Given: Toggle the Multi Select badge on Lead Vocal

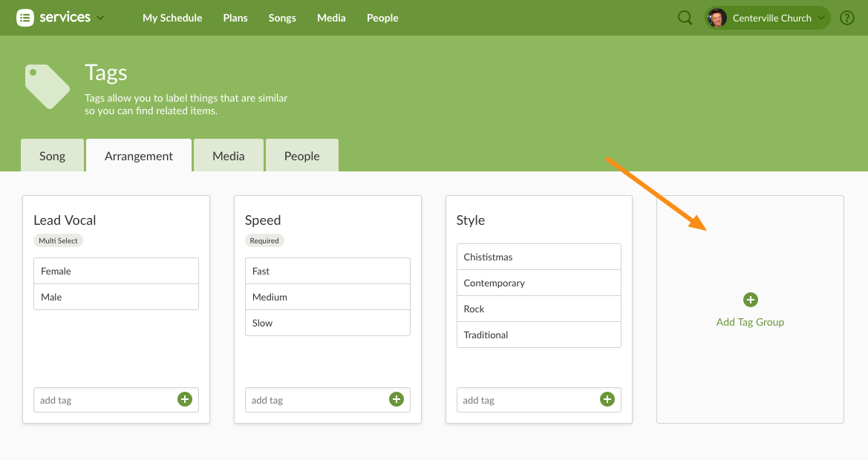Looking at the screenshot, I should (58, 240).
